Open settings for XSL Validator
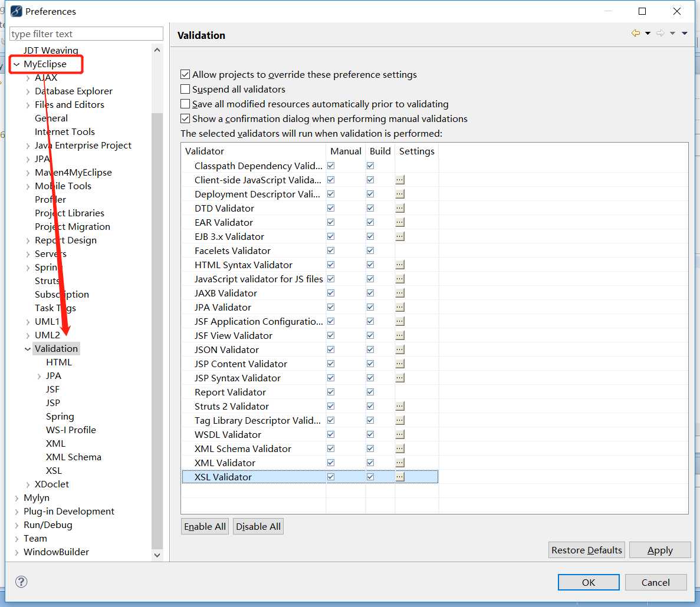700x607 pixels. 400,477
